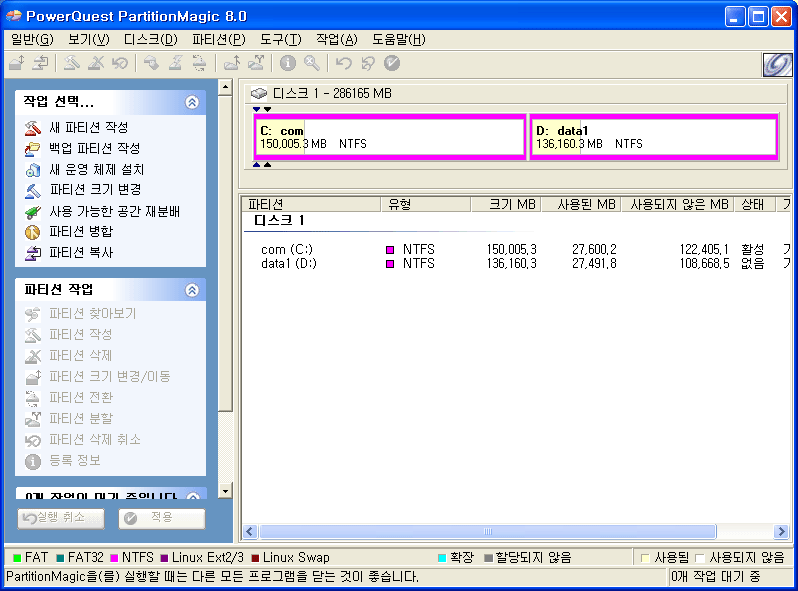Click the merge partitions toolbar icon
Screen dimensions: 798x591
[232, 63]
